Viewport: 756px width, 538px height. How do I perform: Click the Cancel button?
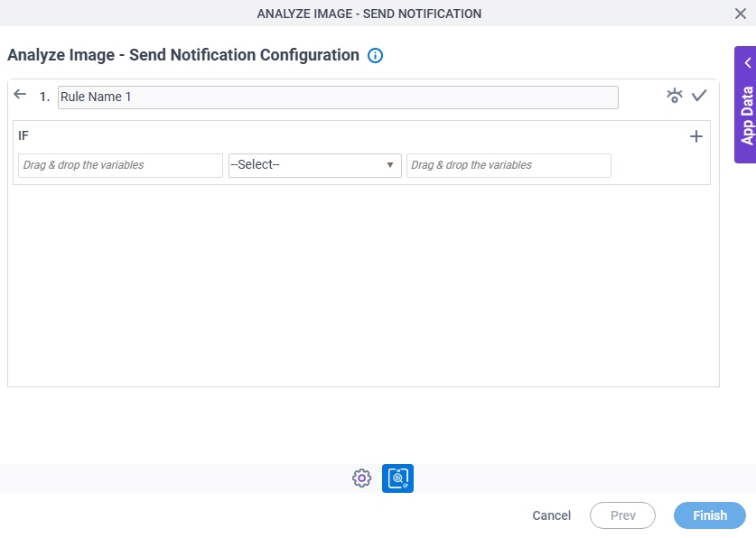pyautogui.click(x=552, y=515)
